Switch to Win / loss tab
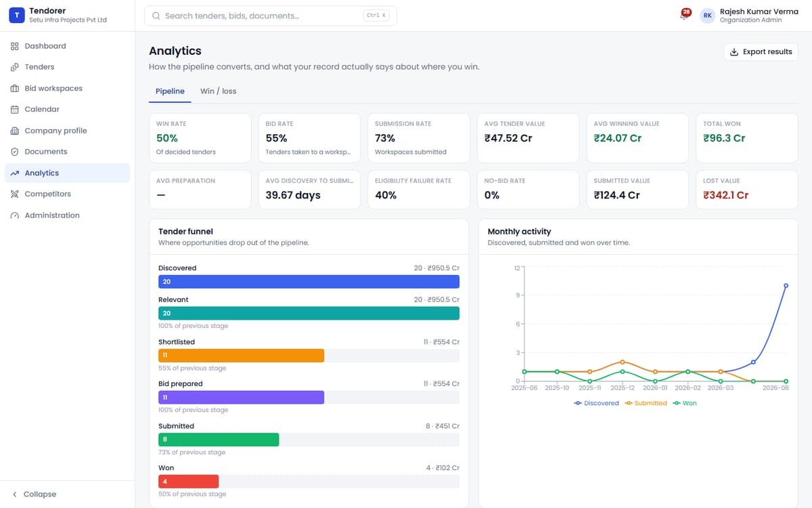 219,91
